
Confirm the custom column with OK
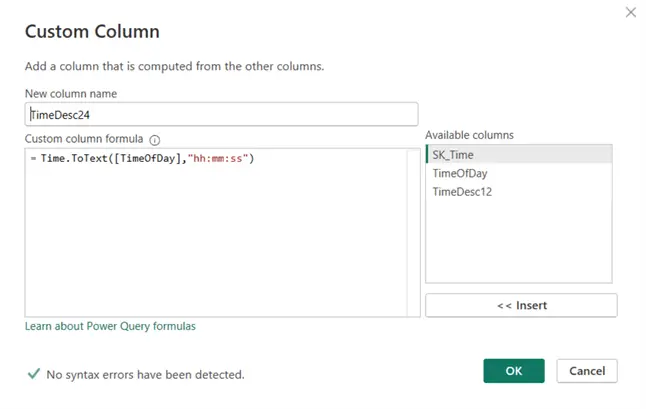pyautogui.click(x=513, y=371)
